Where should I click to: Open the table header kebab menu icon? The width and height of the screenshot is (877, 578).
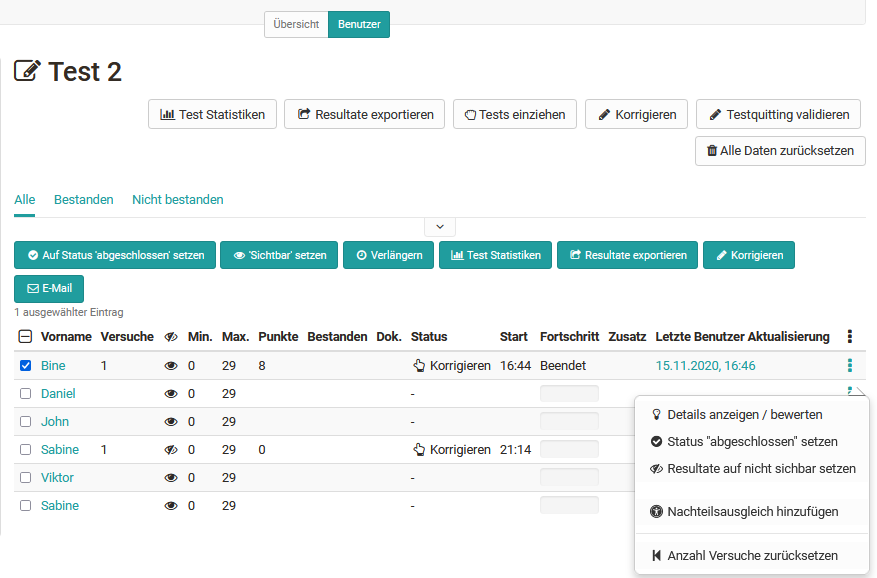click(849, 337)
